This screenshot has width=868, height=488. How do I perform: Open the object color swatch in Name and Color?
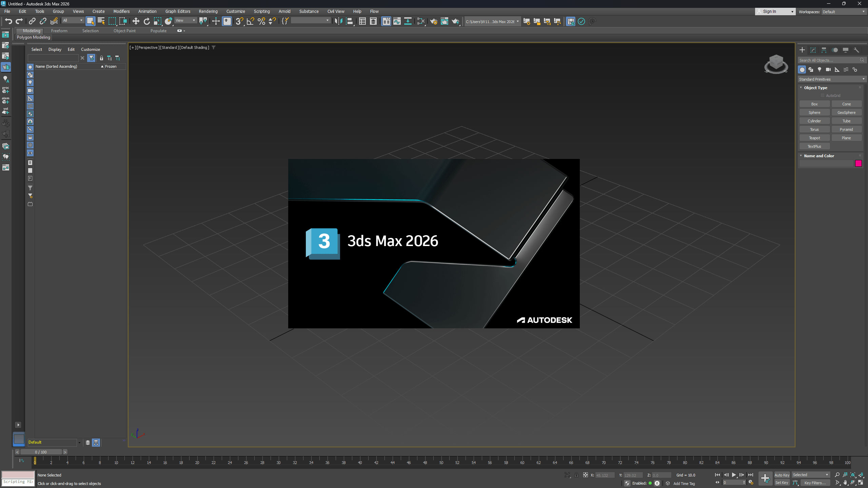[859, 164]
